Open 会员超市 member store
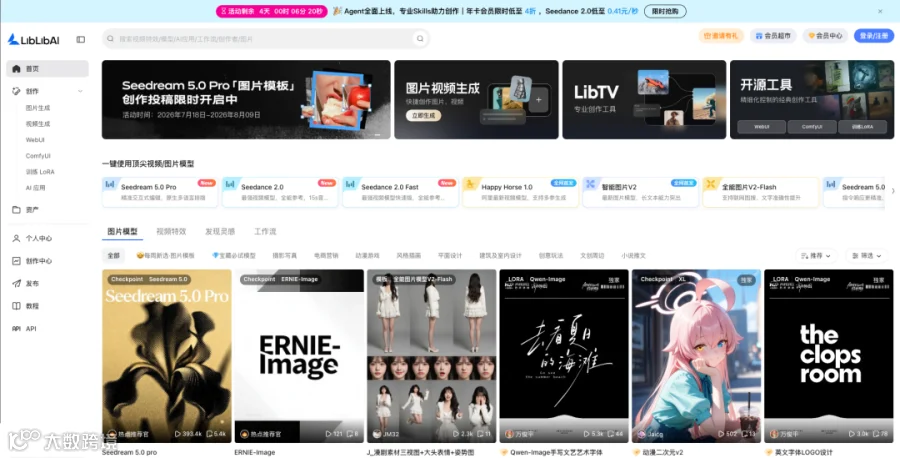The image size is (900, 458). tap(773, 36)
